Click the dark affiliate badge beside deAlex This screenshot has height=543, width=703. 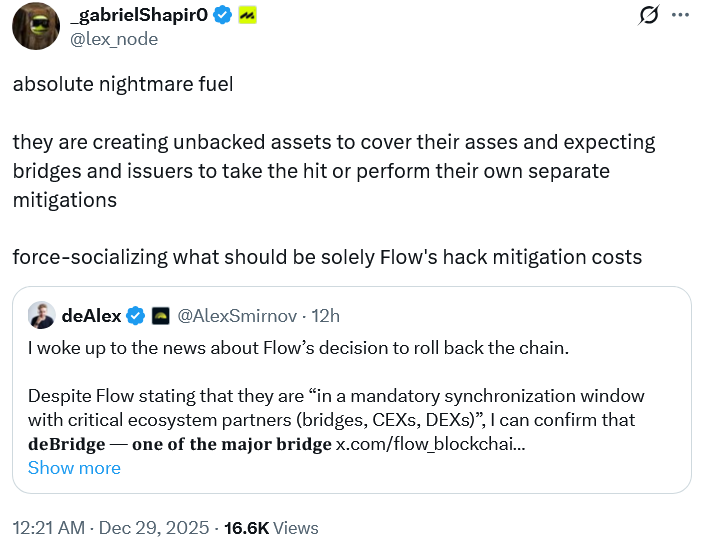(x=160, y=316)
